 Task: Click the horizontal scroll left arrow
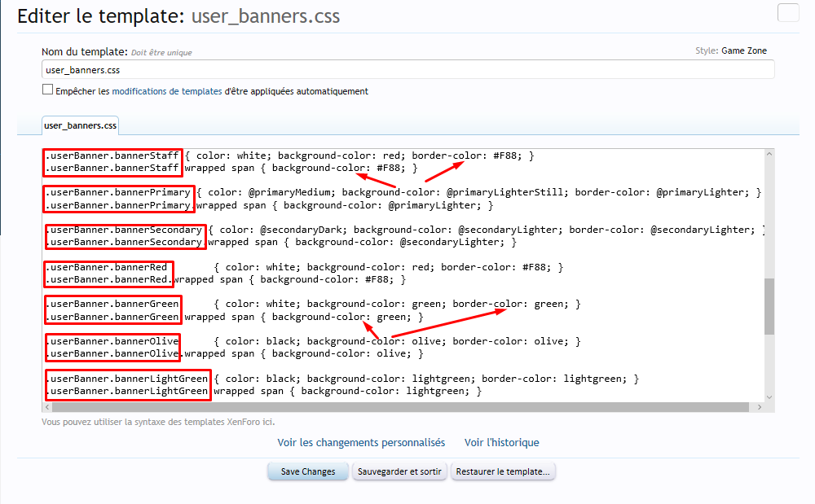47,407
